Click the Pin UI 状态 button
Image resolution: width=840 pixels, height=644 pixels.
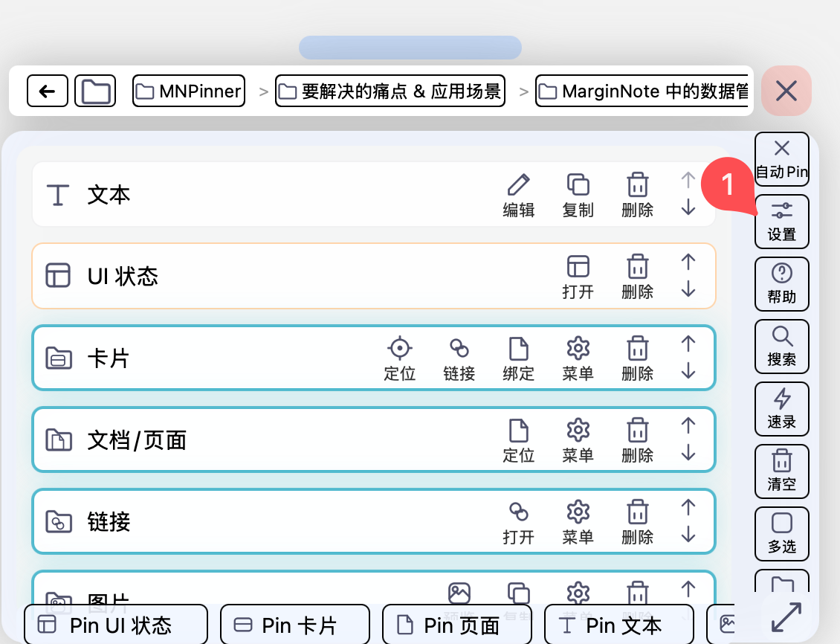tap(116, 625)
